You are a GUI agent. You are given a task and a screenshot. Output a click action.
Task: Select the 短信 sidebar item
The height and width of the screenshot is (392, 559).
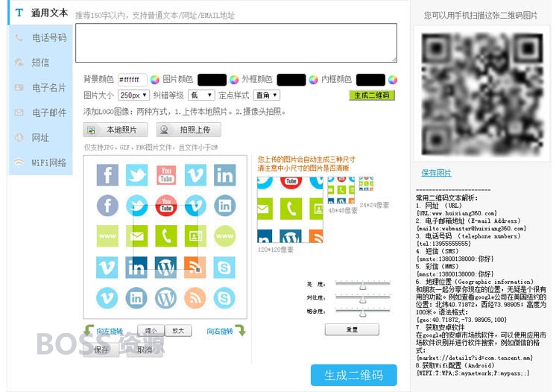click(x=41, y=63)
